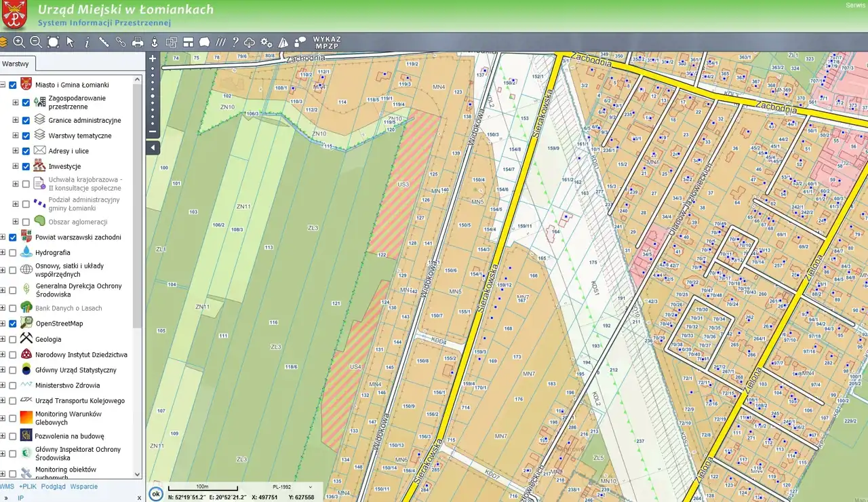Open the WYKAZ MPZP toolbar item
Image resolution: width=868 pixels, height=502 pixels.
click(x=327, y=42)
